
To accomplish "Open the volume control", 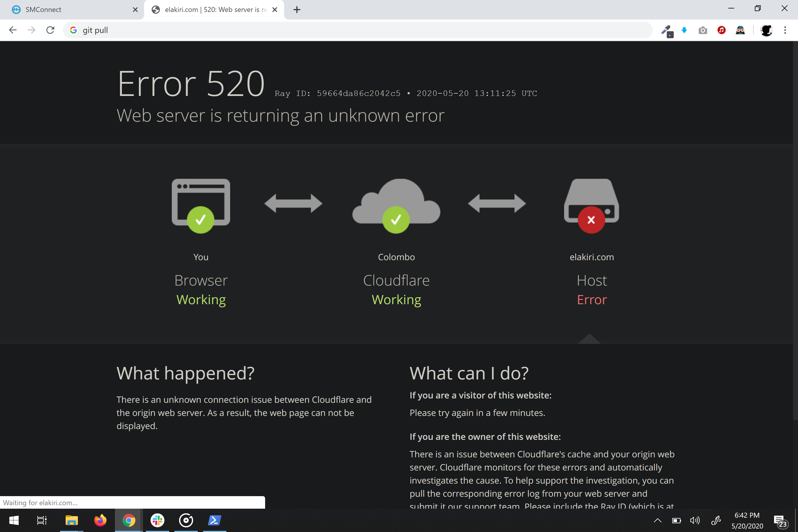I will 694,520.
